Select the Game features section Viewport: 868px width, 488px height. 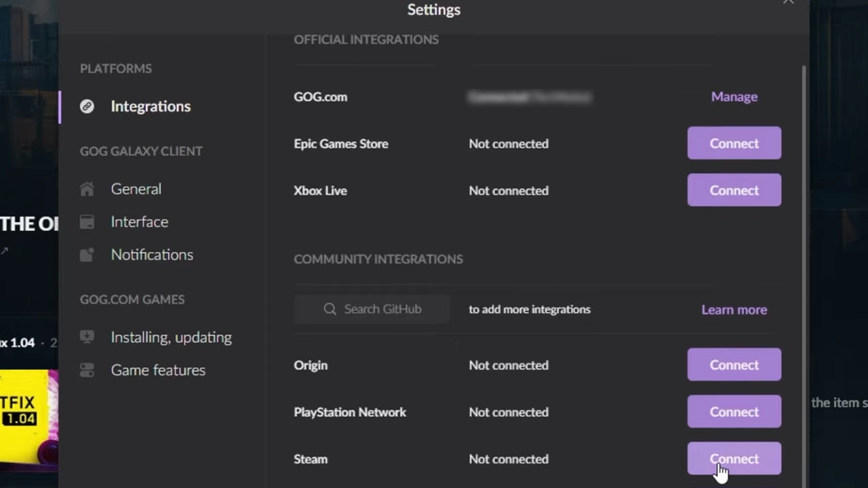coord(158,370)
